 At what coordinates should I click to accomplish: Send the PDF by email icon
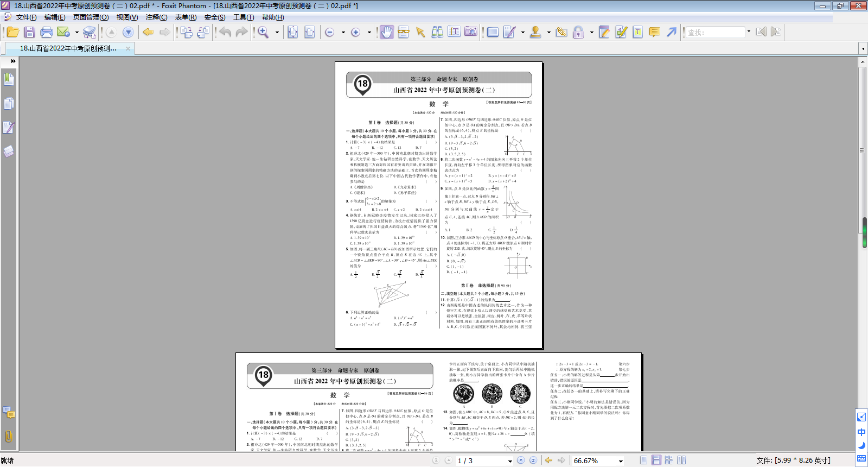63,33
